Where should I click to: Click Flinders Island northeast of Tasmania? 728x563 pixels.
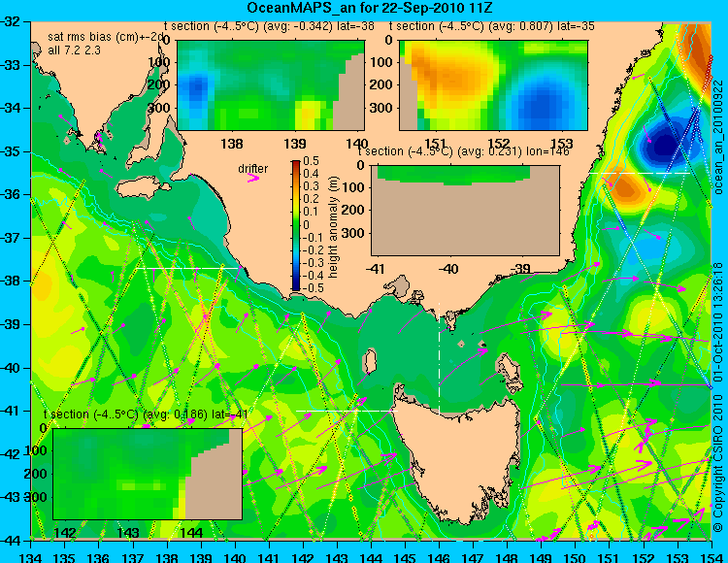(x=510, y=369)
